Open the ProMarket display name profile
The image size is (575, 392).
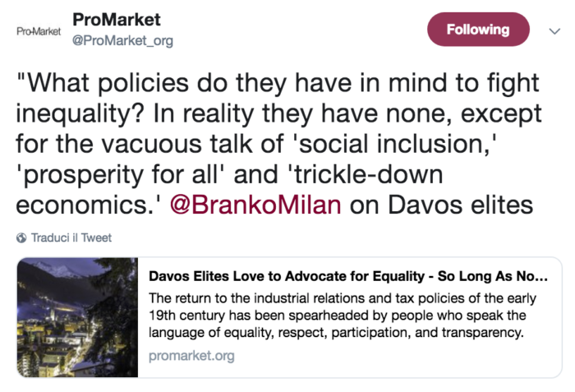(x=117, y=20)
